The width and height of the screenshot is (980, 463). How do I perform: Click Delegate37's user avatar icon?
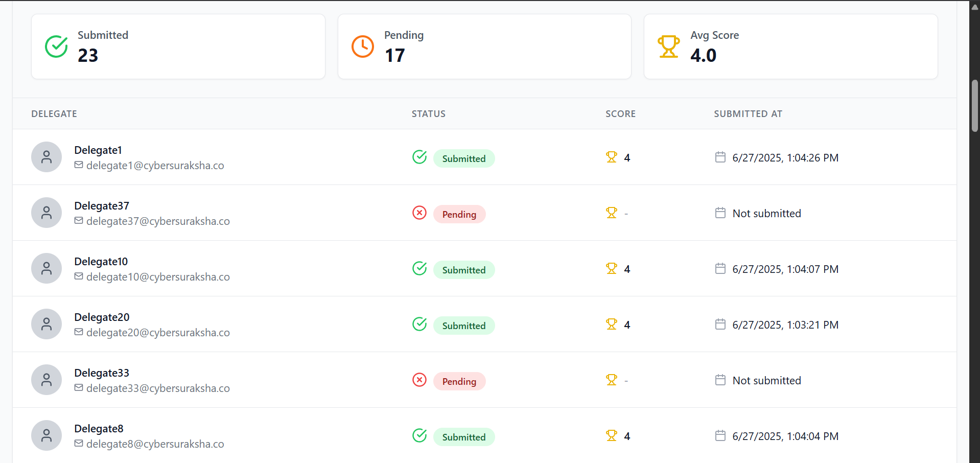point(46,213)
